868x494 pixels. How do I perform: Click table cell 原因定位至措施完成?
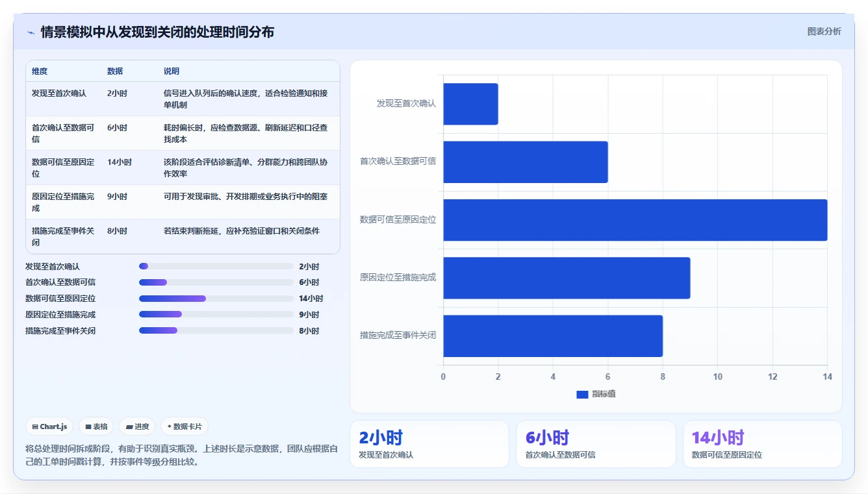coord(63,203)
